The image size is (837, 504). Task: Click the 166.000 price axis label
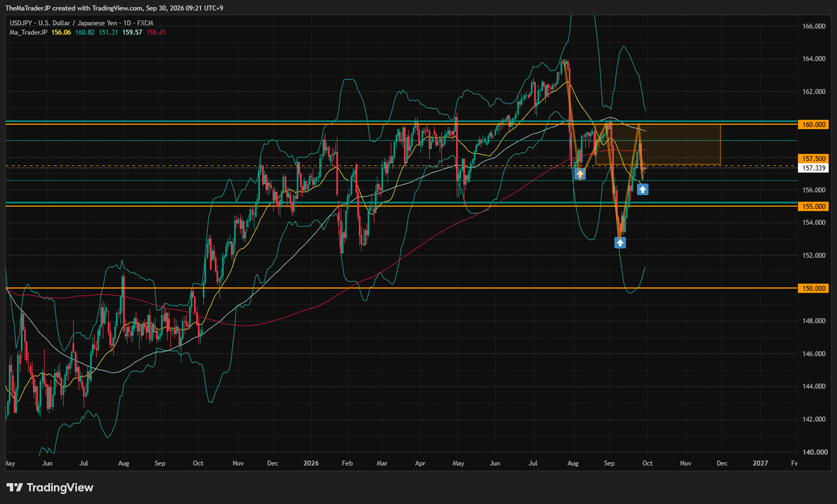[814, 26]
